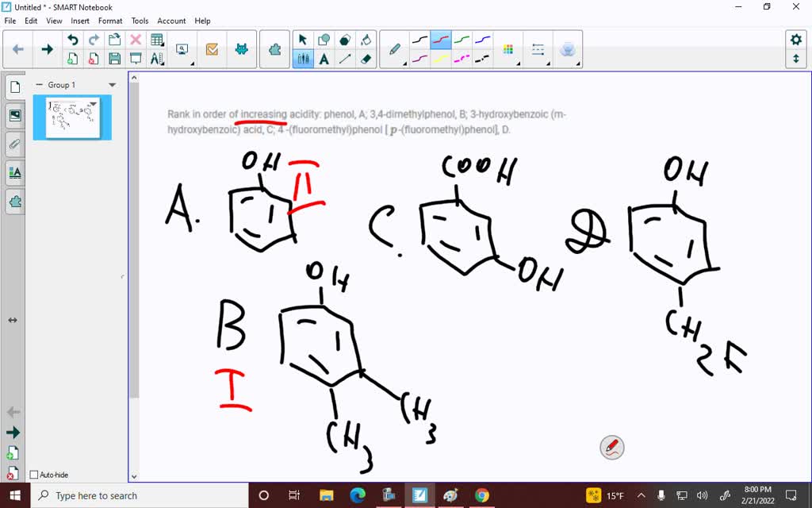Click the Undo arrow

[x=74, y=38]
